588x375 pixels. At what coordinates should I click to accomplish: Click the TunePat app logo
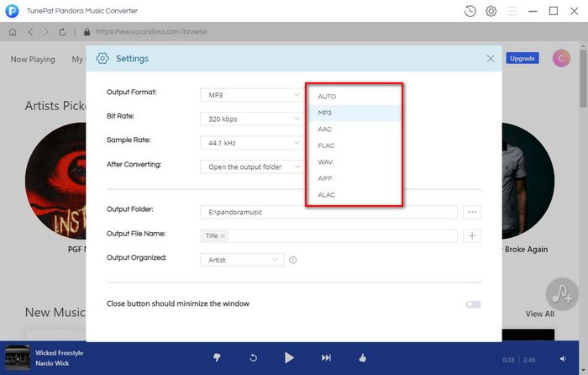coord(12,11)
